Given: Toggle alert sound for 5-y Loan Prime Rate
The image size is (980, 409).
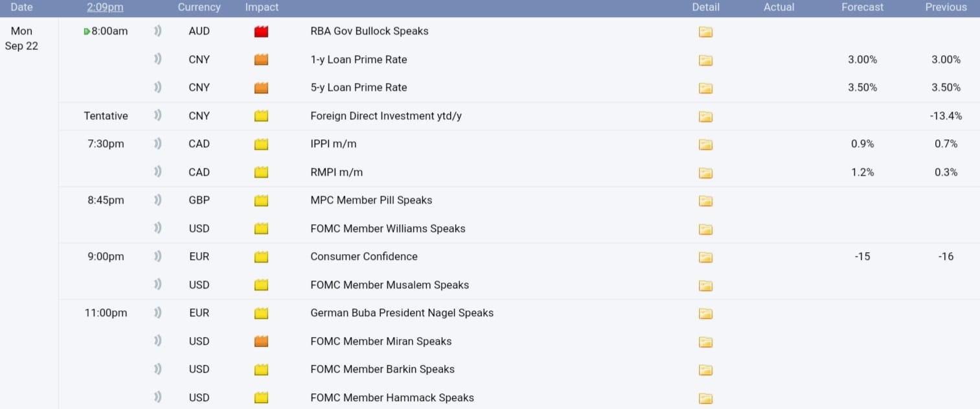Looking at the screenshot, I should [157, 88].
